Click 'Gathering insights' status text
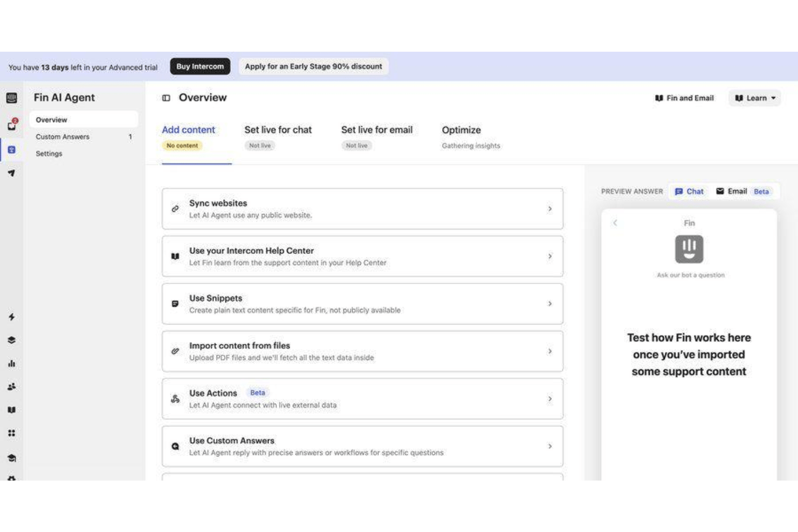The image size is (798, 532). coord(471,146)
